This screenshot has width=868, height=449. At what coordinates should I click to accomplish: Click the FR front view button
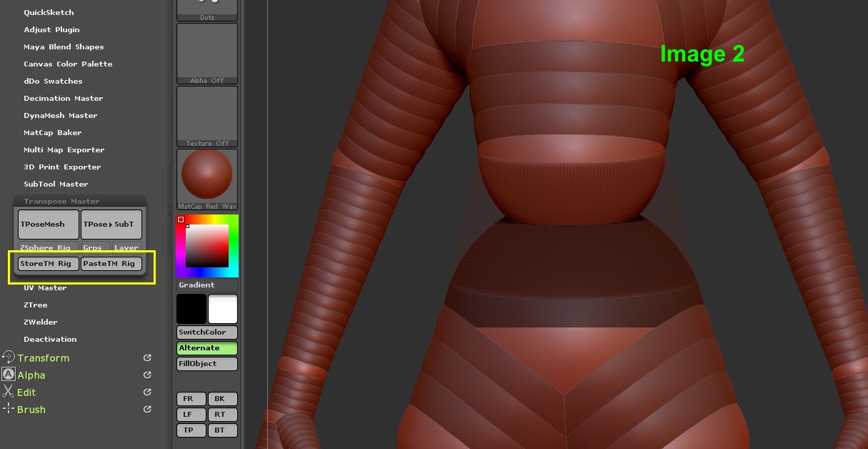[x=191, y=398]
